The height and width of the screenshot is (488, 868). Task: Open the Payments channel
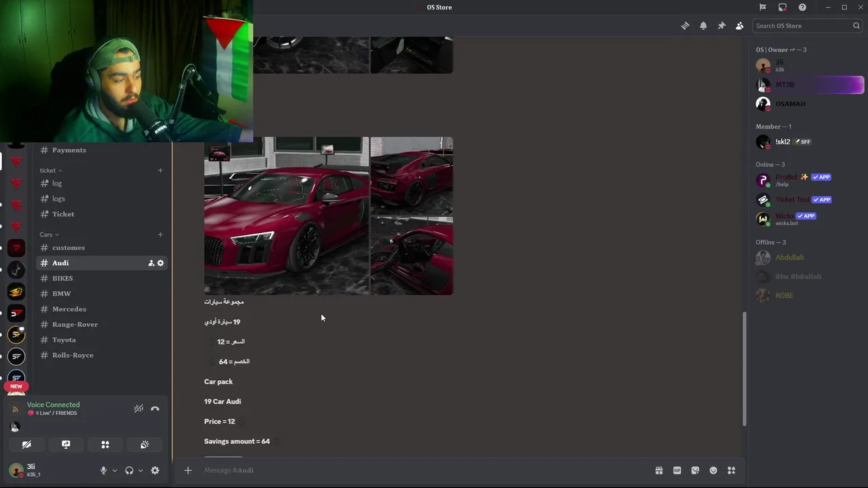[102, 150]
